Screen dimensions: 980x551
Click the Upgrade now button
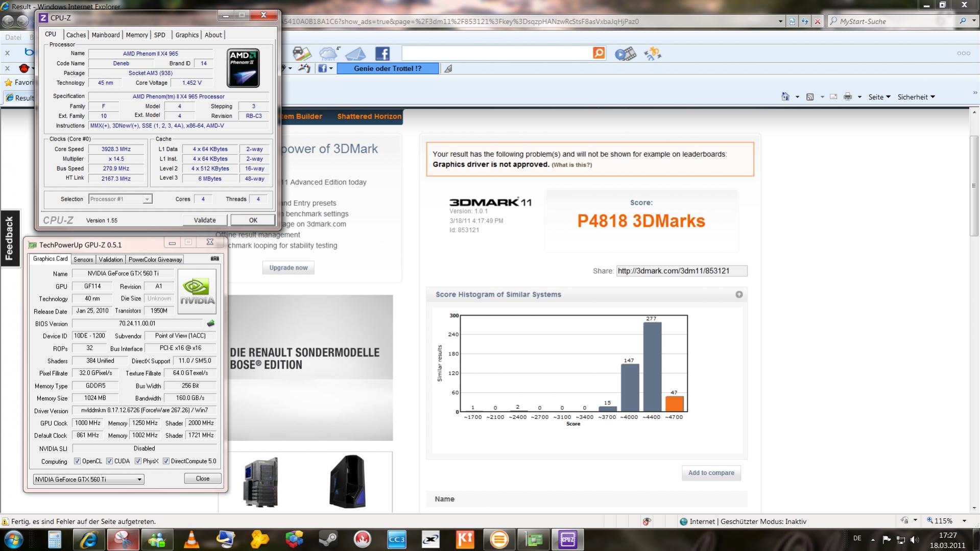click(289, 268)
